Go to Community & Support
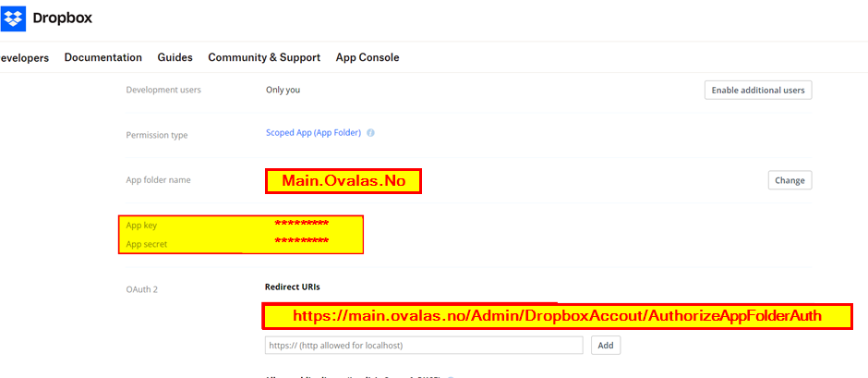The width and height of the screenshot is (868, 378). 264,57
